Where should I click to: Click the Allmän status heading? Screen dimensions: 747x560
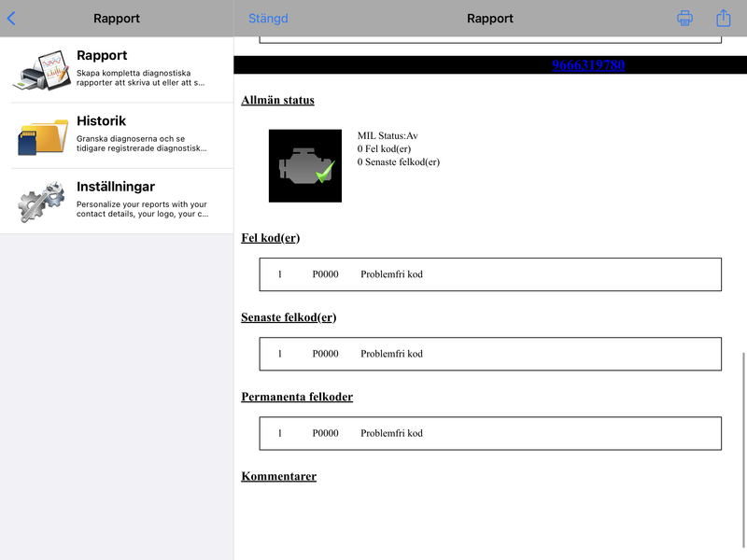(x=277, y=100)
